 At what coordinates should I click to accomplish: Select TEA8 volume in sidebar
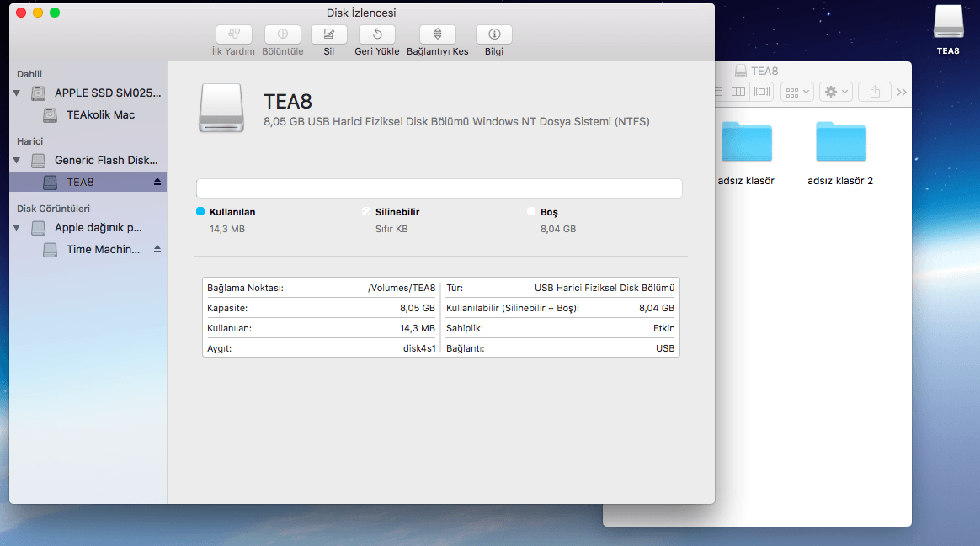88,182
